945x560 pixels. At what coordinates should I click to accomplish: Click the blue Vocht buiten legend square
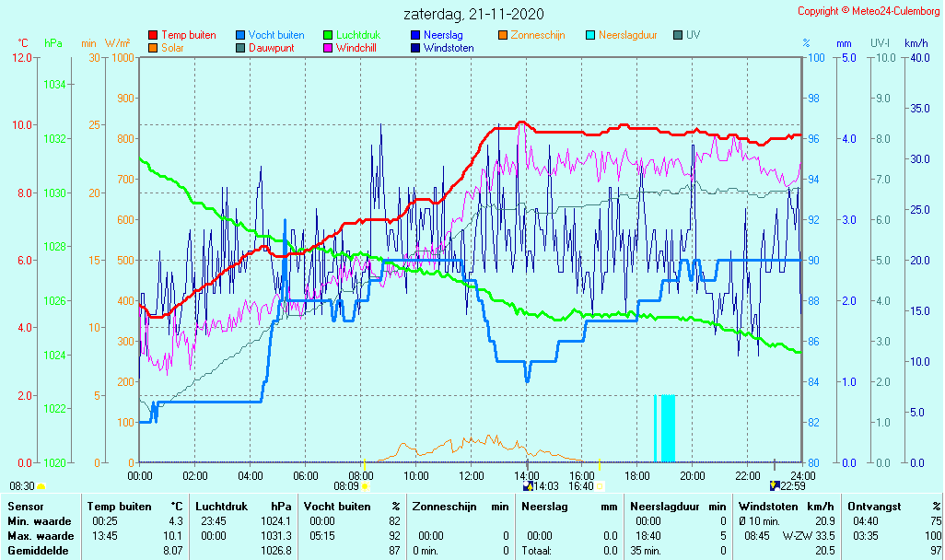240,36
